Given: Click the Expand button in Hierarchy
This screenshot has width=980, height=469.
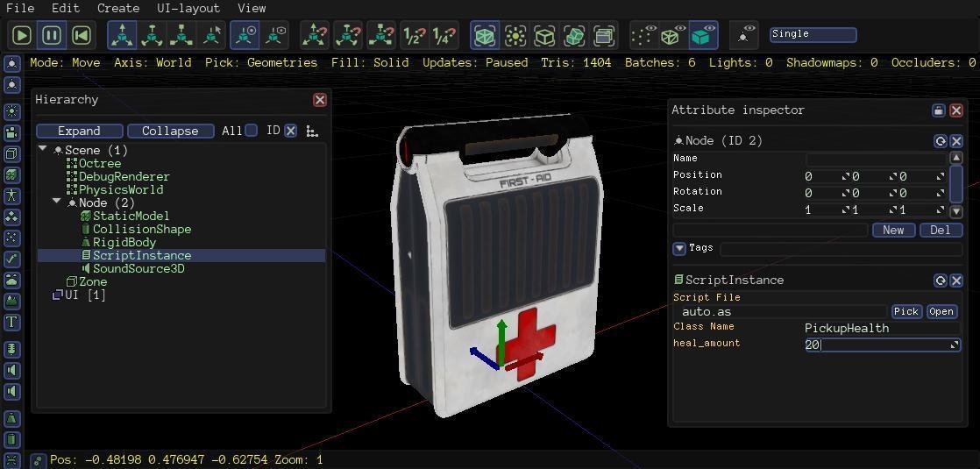Looking at the screenshot, I should 79,131.
